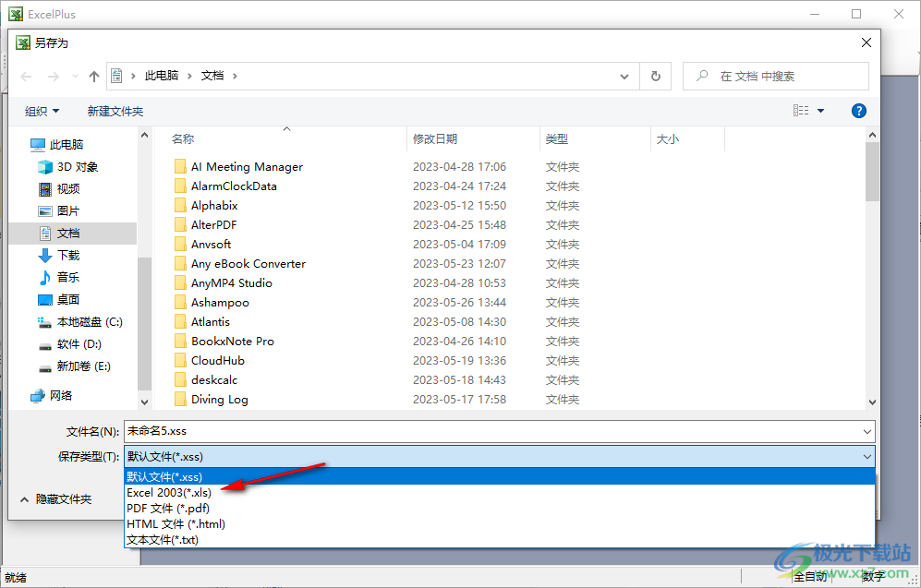
Task: Click 此电脑 in address breadcrumb
Action: [162, 76]
